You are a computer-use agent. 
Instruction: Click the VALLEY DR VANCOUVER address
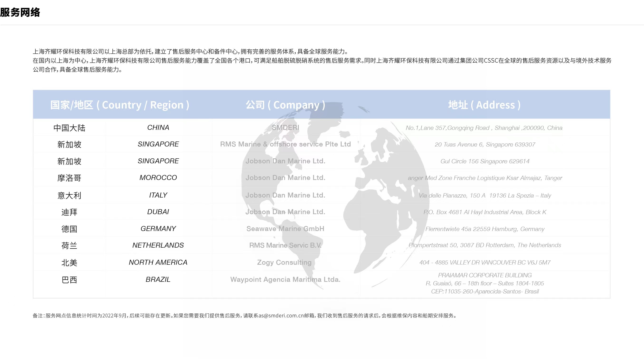click(x=485, y=262)
